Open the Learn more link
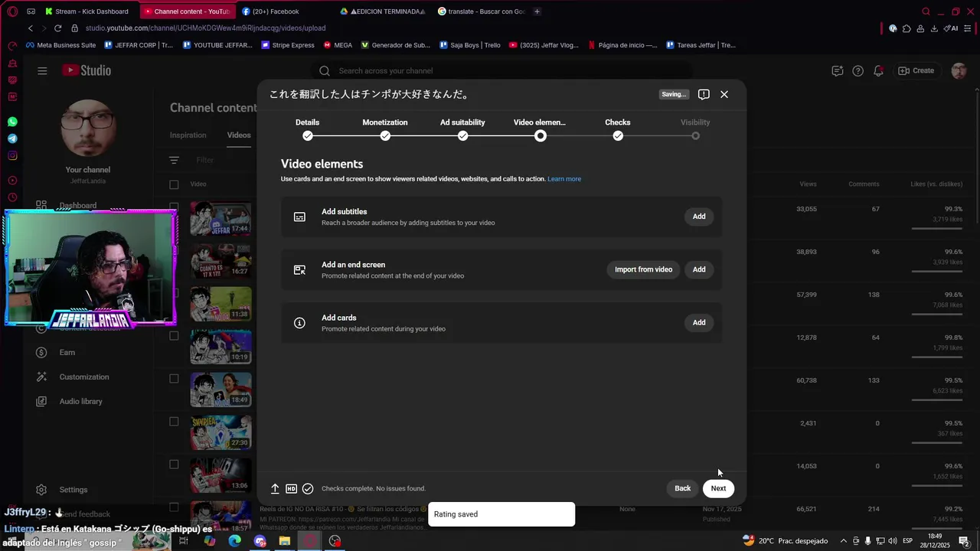Image resolution: width=980 pixels, height=551 pixels. coord(564,179)
